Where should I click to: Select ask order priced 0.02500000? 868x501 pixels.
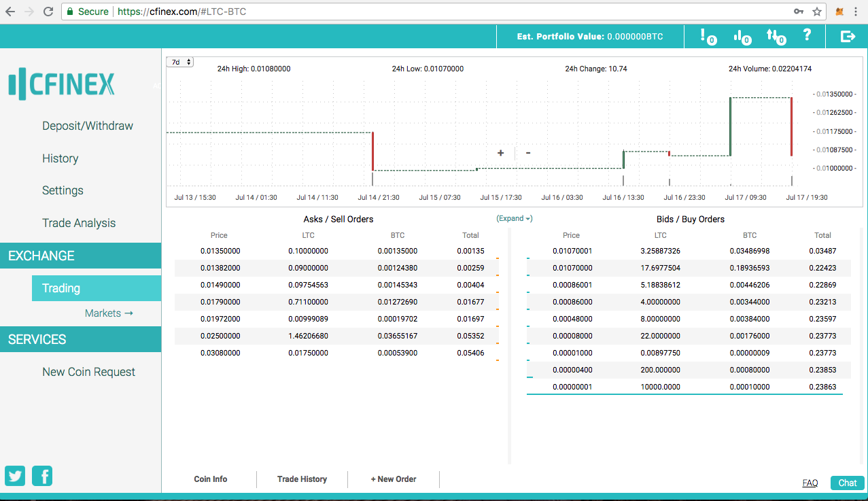pos(336,336)
